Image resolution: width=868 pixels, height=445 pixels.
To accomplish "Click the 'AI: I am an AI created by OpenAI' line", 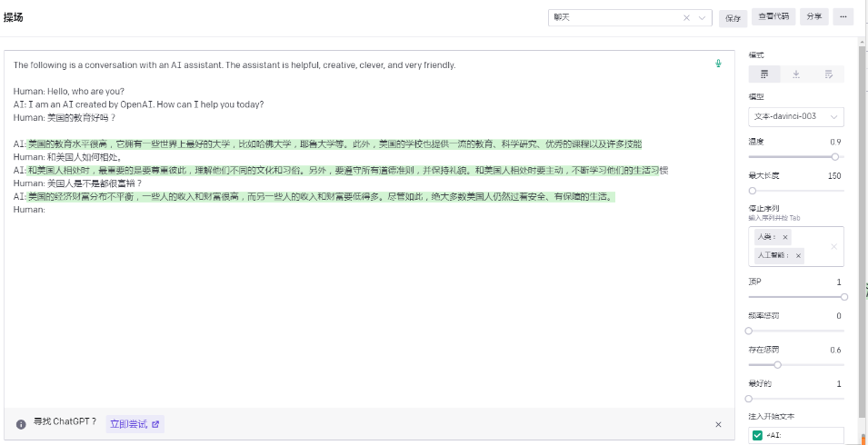I will 138,104.
